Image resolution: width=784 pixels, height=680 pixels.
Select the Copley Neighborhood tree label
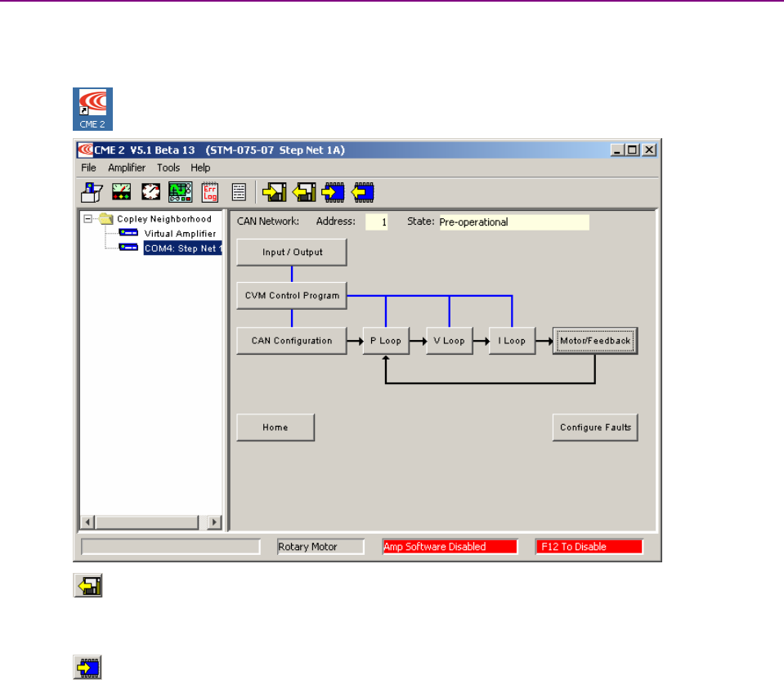pos(164,219)
